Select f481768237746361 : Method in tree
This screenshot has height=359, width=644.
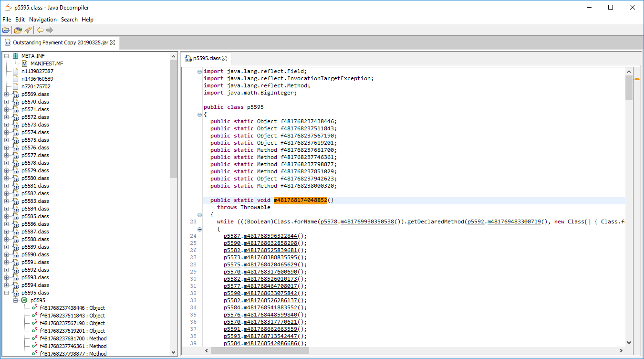pos(73,346)
